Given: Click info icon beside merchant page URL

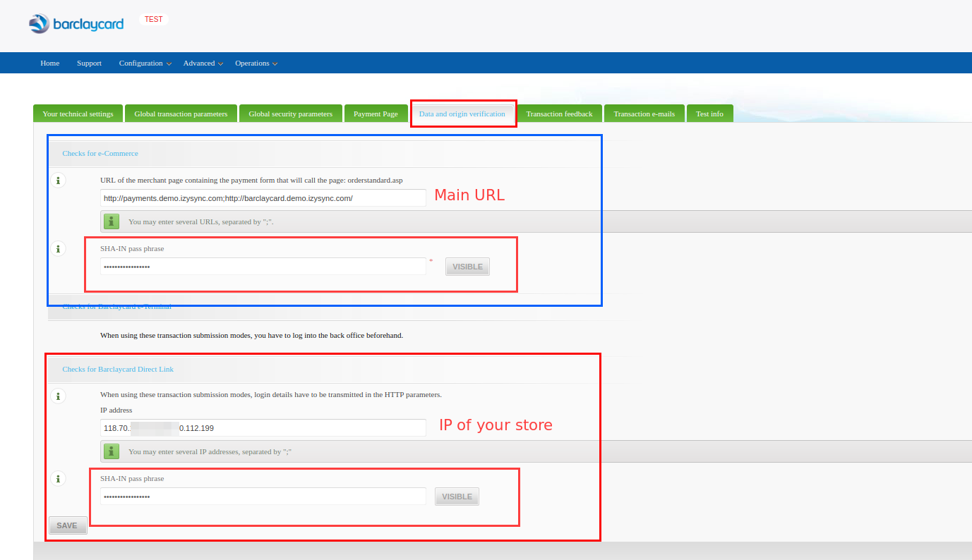Looking at the screenshot, I should 58,181.
